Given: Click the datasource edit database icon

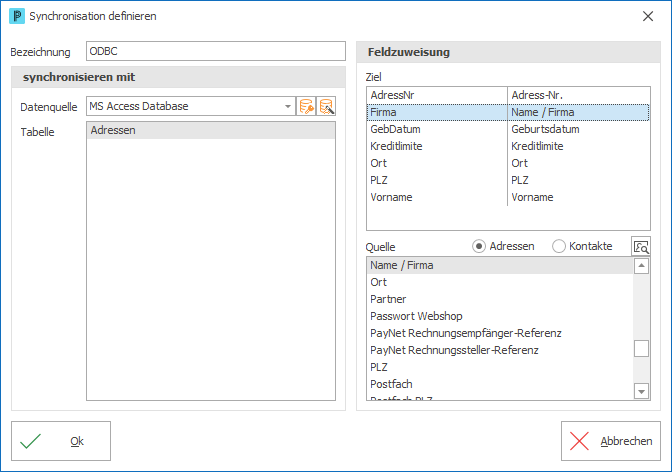Looking at the screenshot, I should (326, 106).
